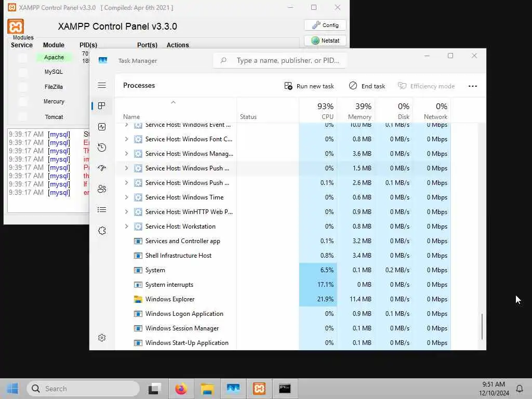
Task: Select Windows Start-Up Application row
Action: pos(283,343)
